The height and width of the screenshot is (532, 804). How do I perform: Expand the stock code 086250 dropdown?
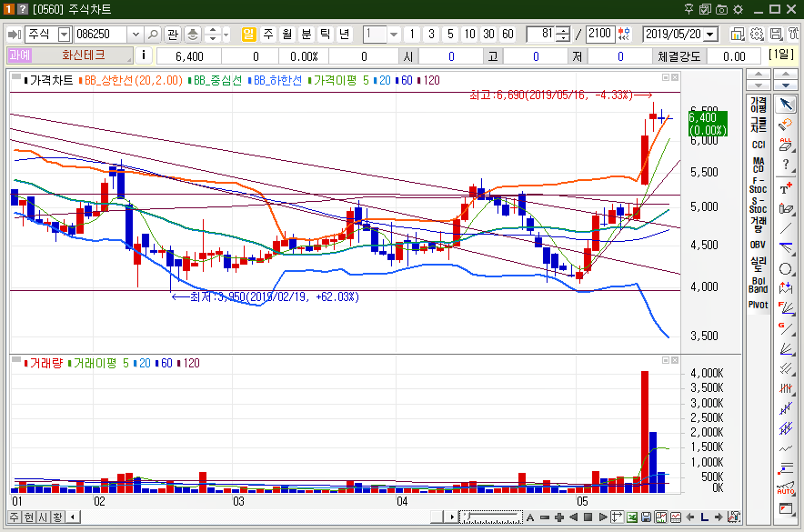(136, 35)
